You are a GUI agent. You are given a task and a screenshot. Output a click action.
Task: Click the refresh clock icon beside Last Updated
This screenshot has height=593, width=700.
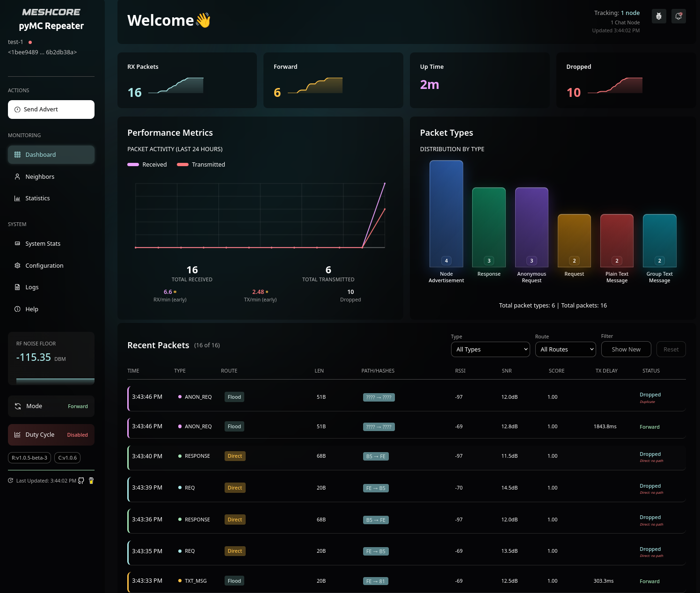[10, 480]
